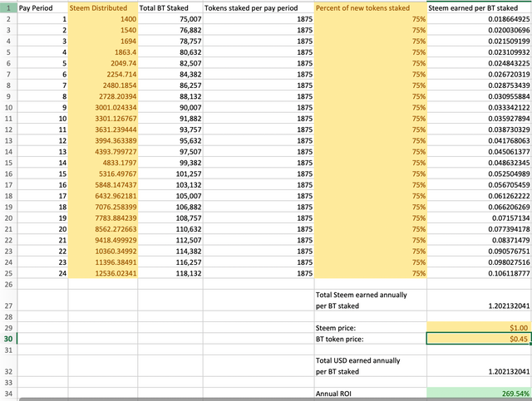Click pay period 24 cell
Screen dimensions: 532x401
pyautogui.click(x=42, y=273)
